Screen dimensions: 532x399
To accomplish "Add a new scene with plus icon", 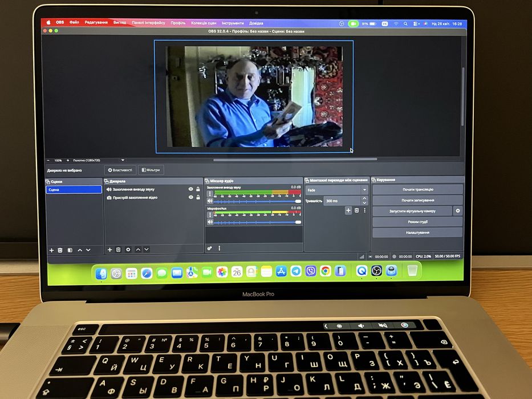I will 51,250.
